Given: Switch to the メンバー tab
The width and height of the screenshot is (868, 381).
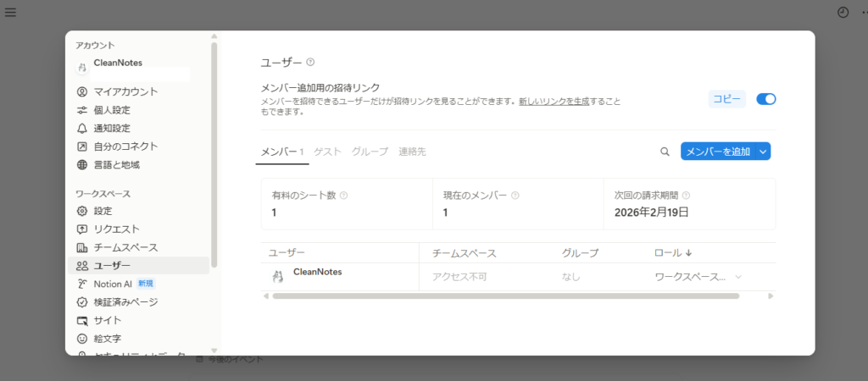Looking at the screenshot, I should point(282,152).
